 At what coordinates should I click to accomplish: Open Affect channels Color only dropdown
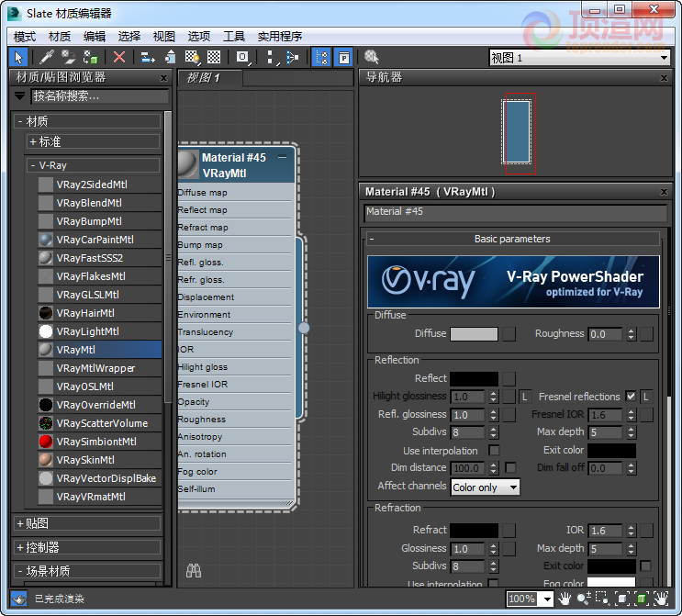tap(486, 487)
